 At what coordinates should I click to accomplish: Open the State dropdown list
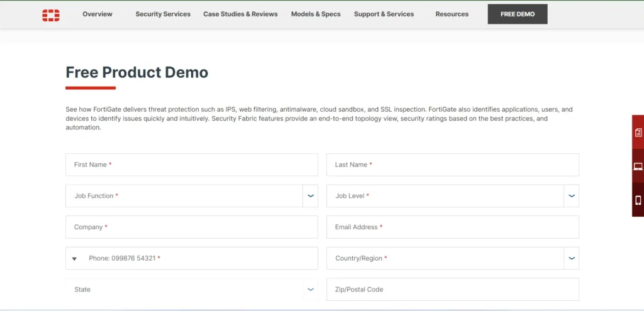311,290
